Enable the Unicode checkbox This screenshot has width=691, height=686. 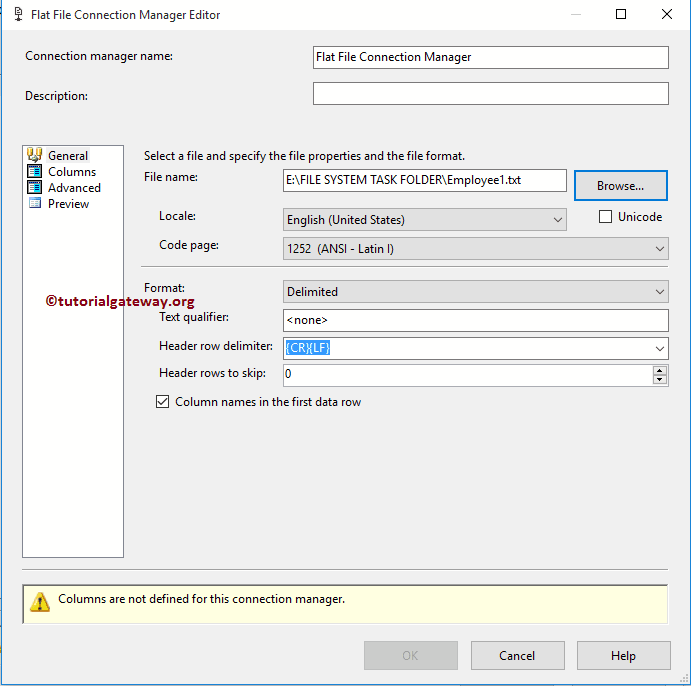point(605,217)
